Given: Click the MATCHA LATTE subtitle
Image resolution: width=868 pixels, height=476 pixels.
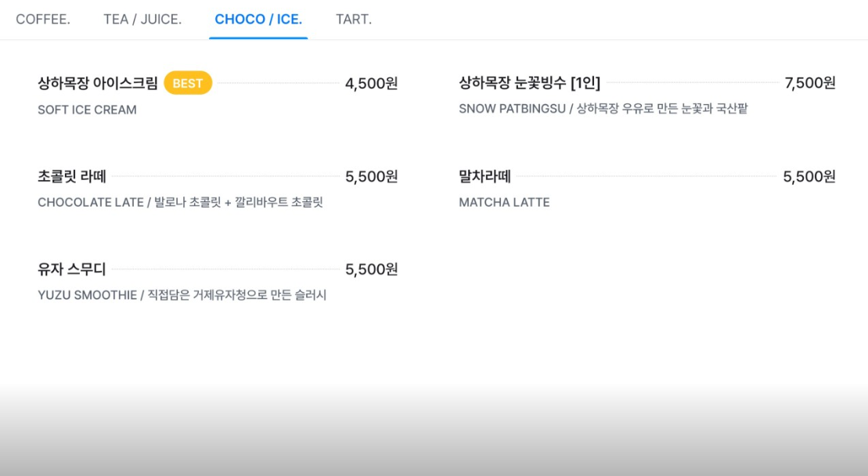Looking at the screenshot, I should click(x=504, y=203).
